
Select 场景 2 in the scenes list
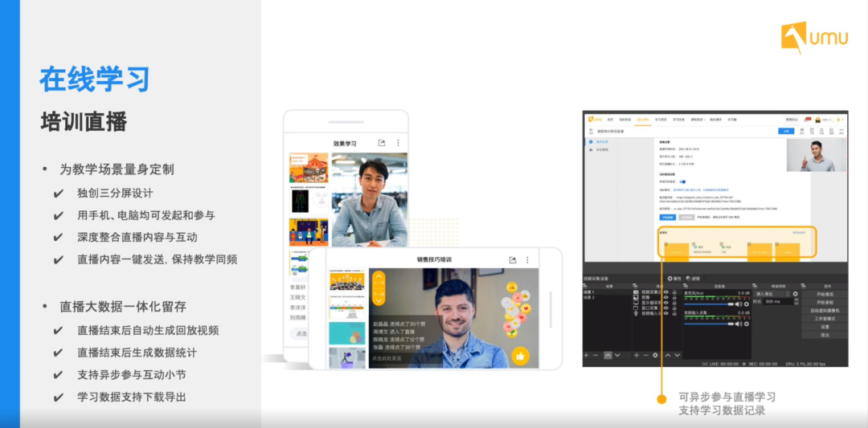[x=588, y=298]
